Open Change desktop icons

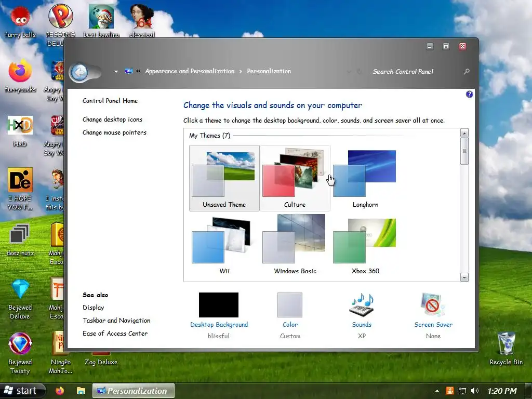click(112, 119)
